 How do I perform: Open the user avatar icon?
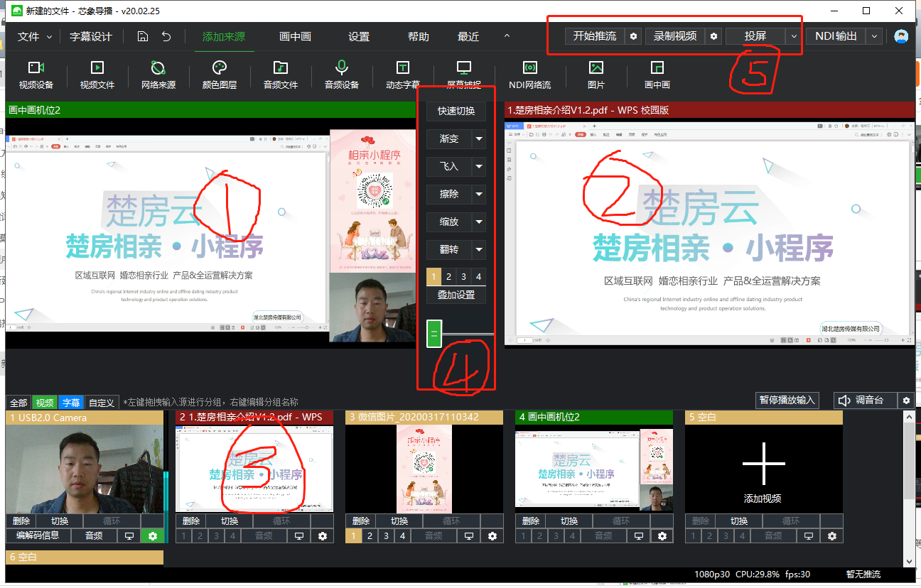click(901, 36)
